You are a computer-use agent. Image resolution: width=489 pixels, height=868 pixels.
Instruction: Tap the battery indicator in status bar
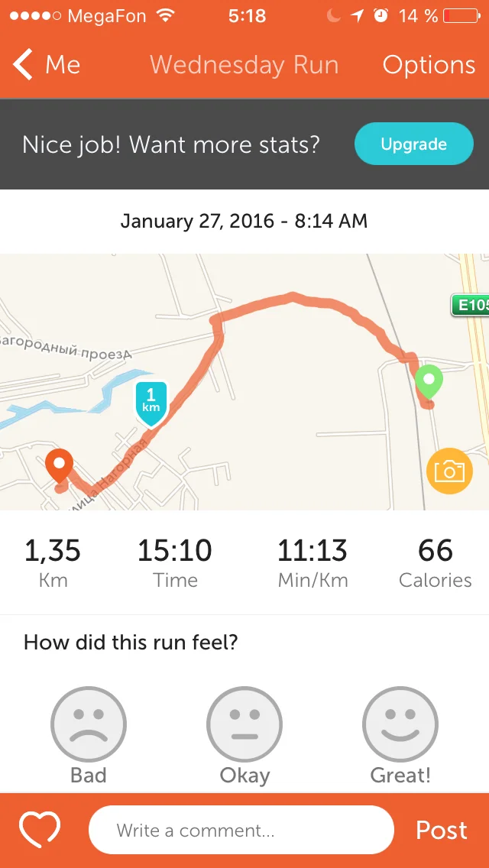pos(466,15)
